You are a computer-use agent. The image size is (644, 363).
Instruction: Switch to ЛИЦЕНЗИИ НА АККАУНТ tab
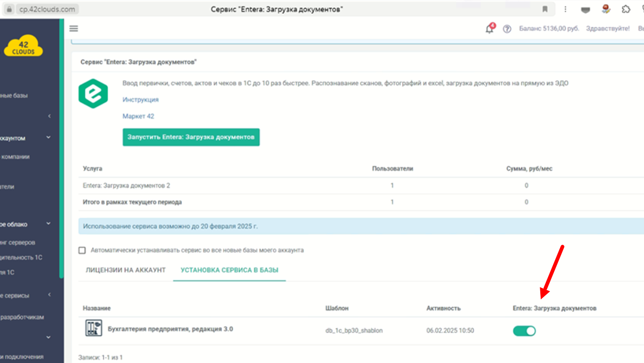click(x=125, y=270)
